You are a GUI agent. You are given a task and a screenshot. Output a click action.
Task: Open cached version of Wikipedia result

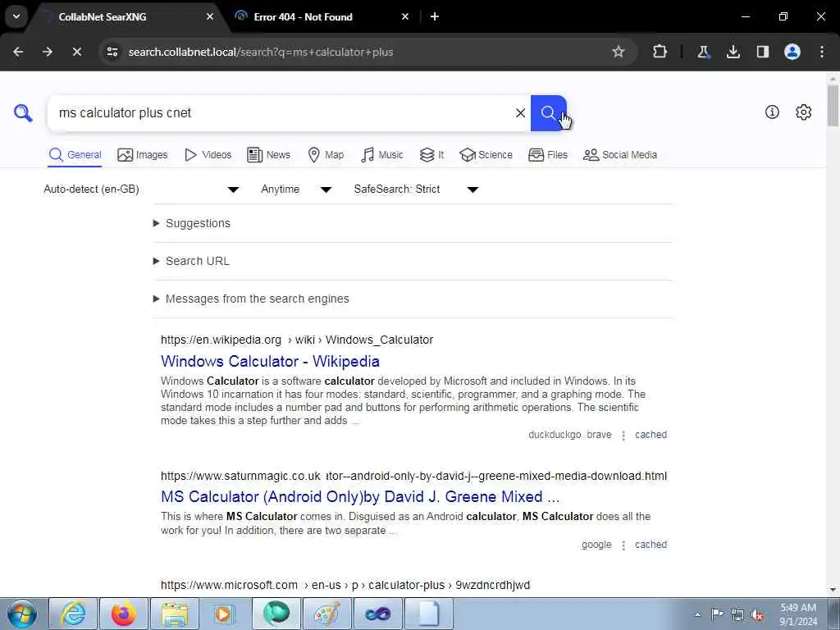pyautogui.click(x=651, y=435)
